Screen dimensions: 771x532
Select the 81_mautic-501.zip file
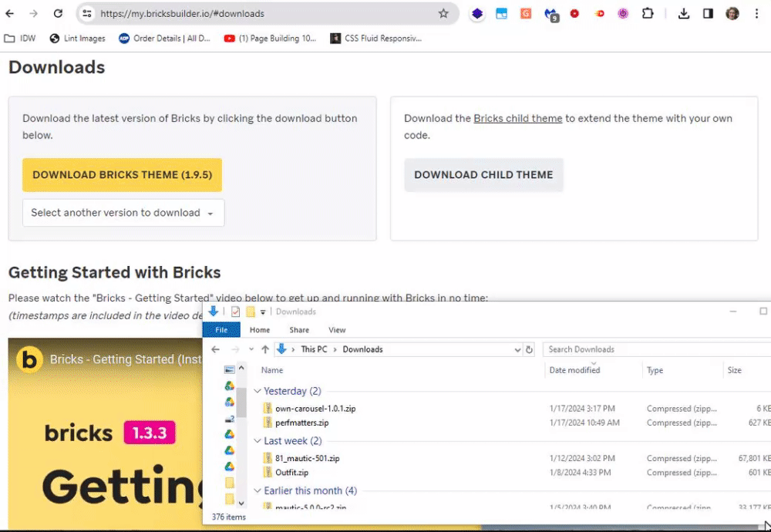308,458
